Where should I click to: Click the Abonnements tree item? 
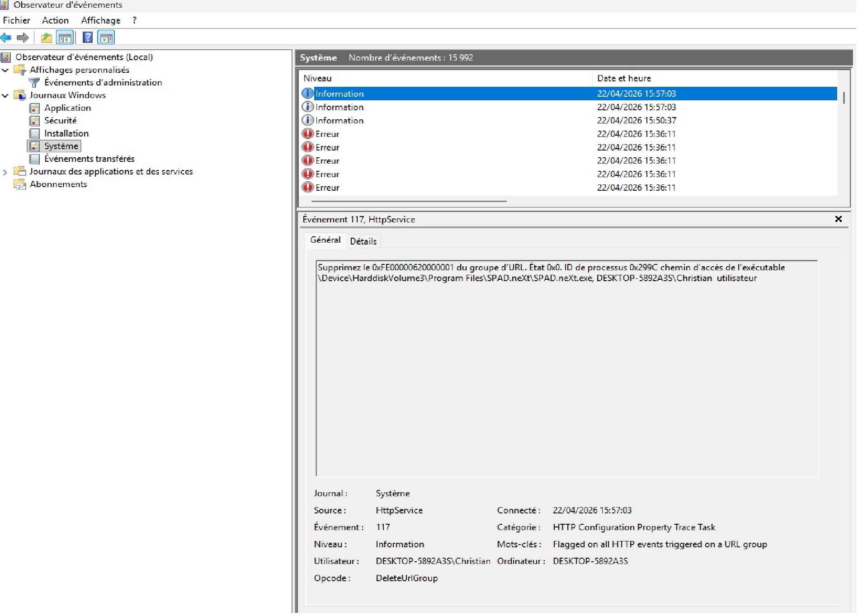[x=58, y=184]
